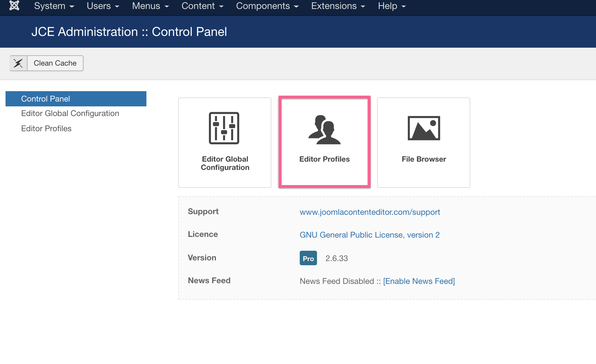The height and width of the screenshot is (364, 596).
Task: Open the Components menu
Action: tap(267, 6)
